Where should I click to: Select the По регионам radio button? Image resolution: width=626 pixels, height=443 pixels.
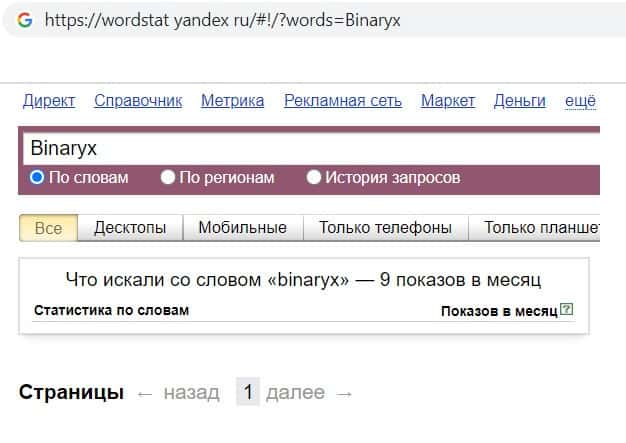[168, 177]
